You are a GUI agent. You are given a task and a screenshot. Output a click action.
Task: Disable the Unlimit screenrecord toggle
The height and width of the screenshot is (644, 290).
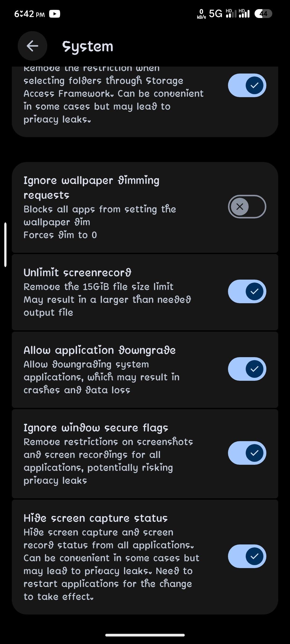(247, 291)
